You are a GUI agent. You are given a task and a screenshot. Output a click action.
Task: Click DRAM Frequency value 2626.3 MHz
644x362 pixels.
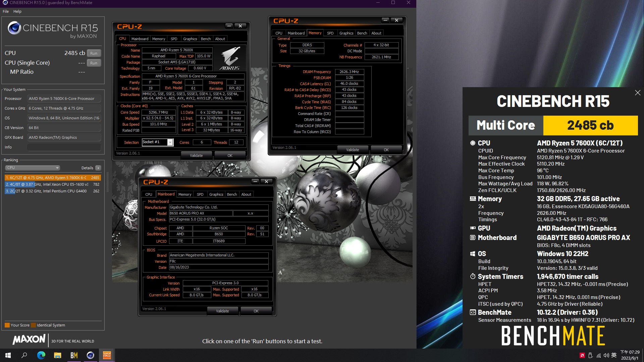pos(349,72)
